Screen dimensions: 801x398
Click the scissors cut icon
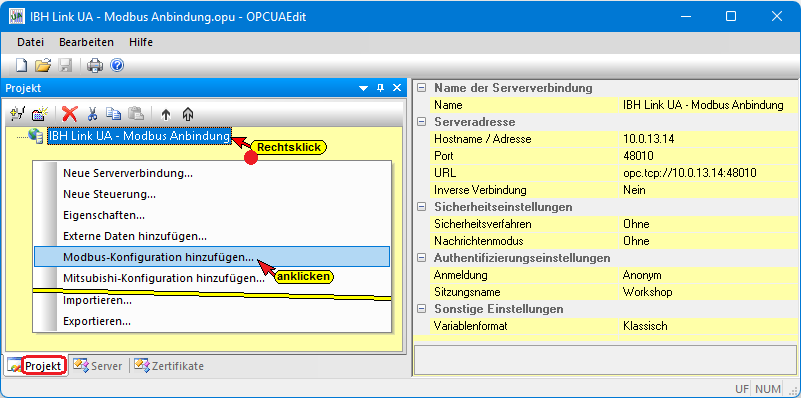[x=92, y=113]
